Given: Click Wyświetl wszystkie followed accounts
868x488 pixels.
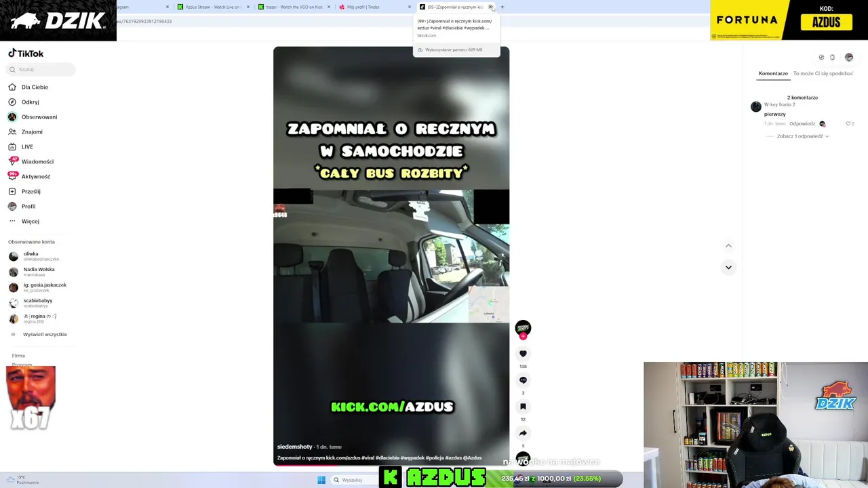Looking at the screenshot, I should (x=45, y=334).
